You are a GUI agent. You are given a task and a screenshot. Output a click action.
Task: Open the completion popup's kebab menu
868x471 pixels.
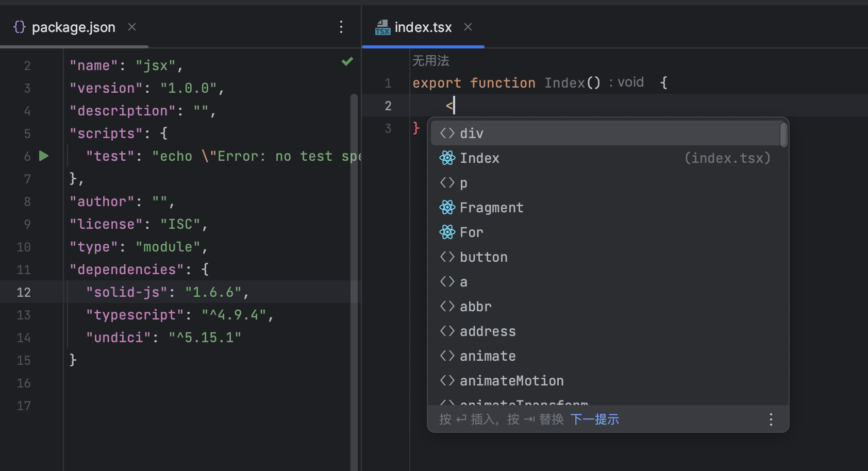pyautogui.click(x=771, y=419)
